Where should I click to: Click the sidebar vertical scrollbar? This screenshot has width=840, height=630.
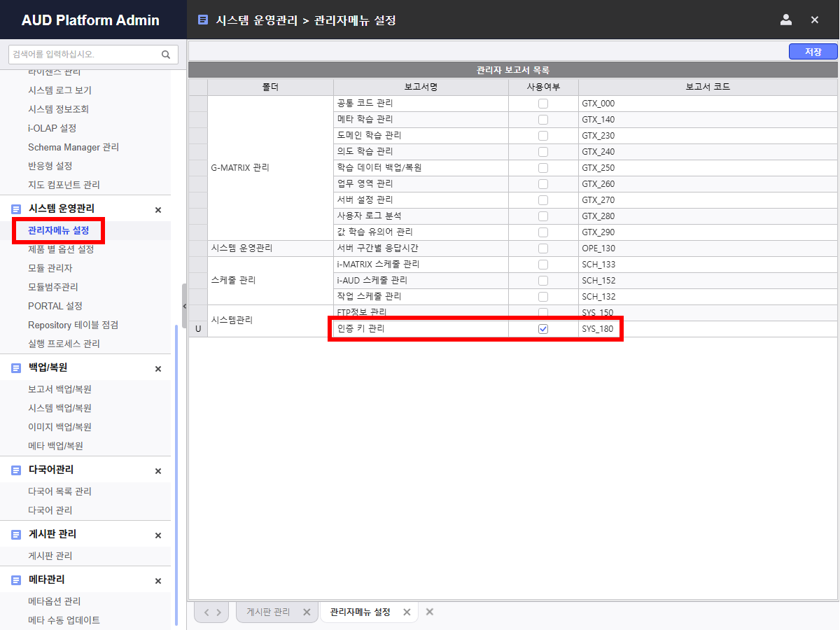point(176,476)
